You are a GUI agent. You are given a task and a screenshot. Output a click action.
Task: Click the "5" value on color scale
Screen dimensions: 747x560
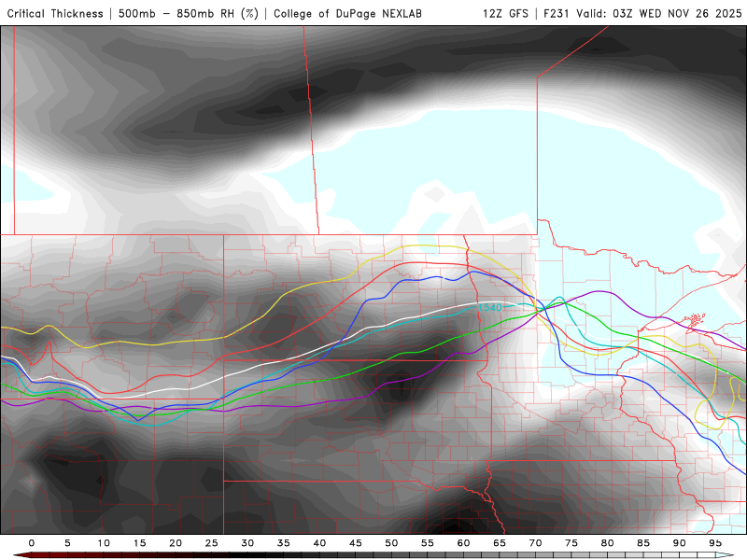pos(67,543)
